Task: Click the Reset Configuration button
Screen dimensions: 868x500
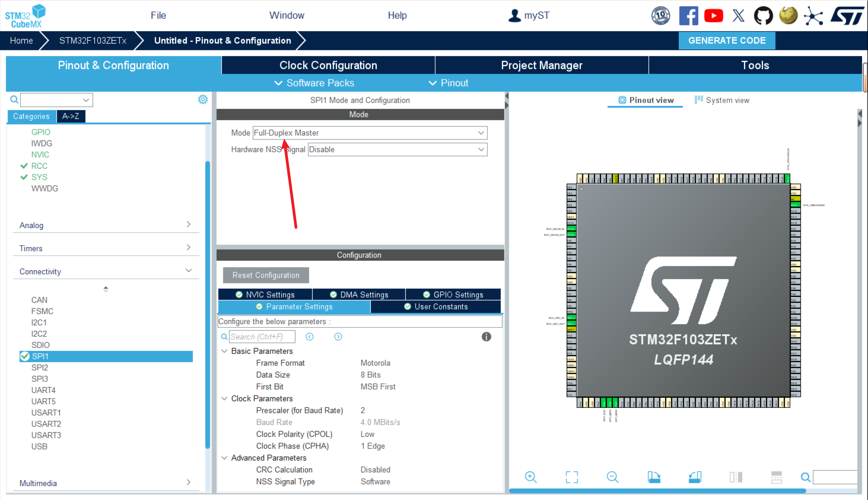Action: point(265,275)
